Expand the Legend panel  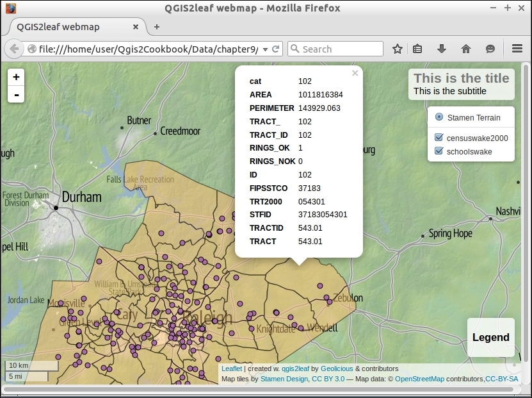490,338
